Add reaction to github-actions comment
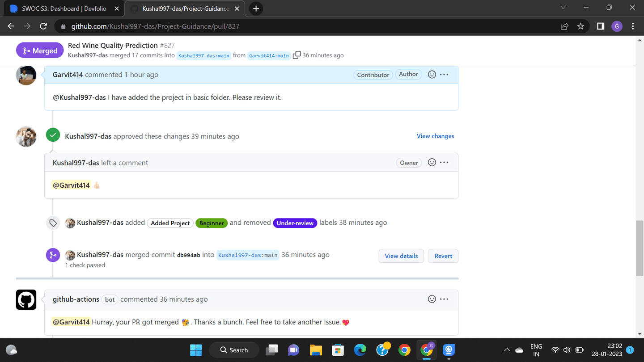The image size is (644, 362). 432,299
